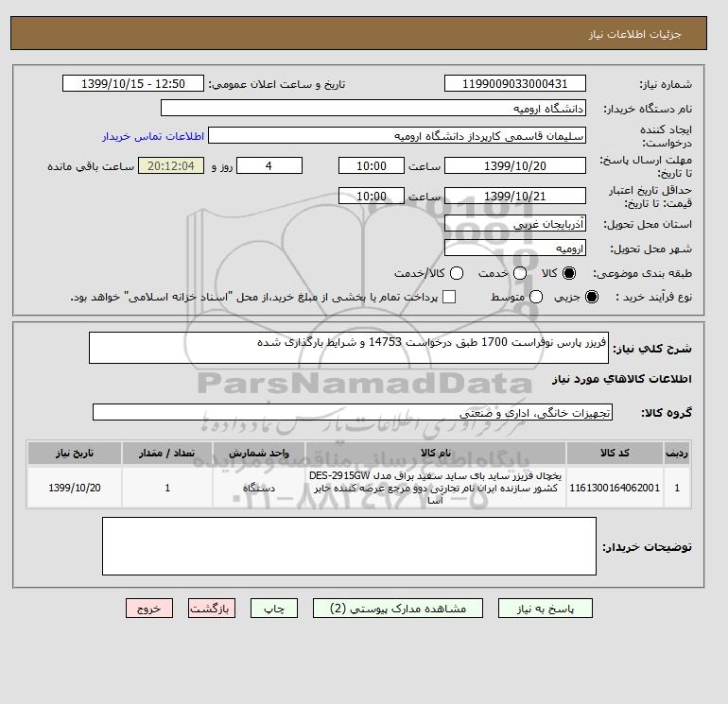
Task: Click the بازگشت back button
Action: pos(212,609)
